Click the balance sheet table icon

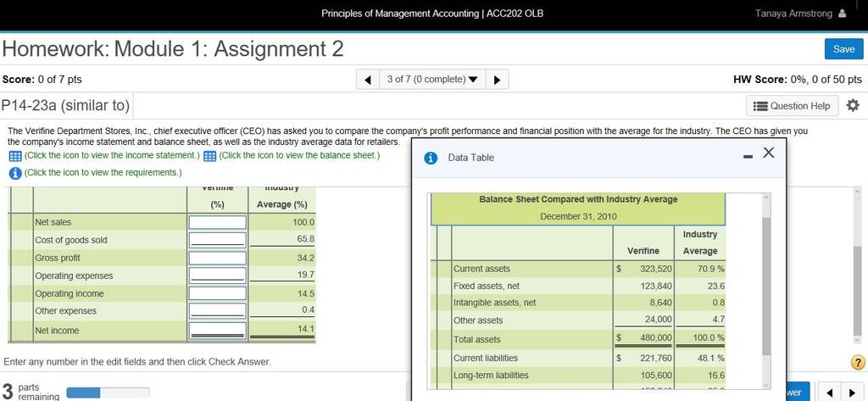tap(210, 156)
